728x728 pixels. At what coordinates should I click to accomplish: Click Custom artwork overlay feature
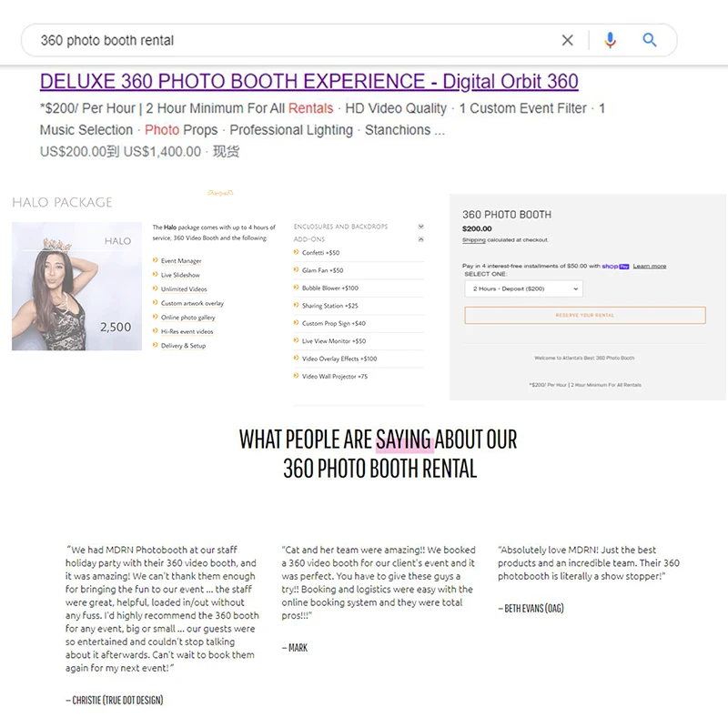click(192, 303)
